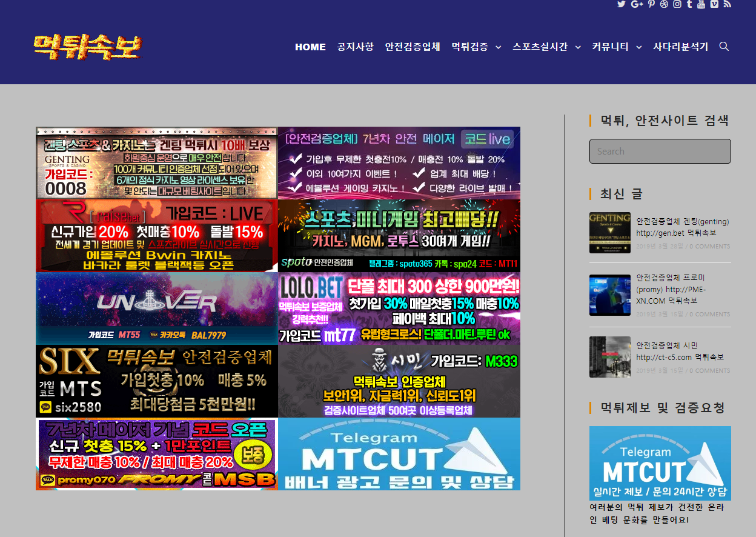This screenshot has height=537, width=756.
Task: Open the Tumblr social link
Action: 689,4
